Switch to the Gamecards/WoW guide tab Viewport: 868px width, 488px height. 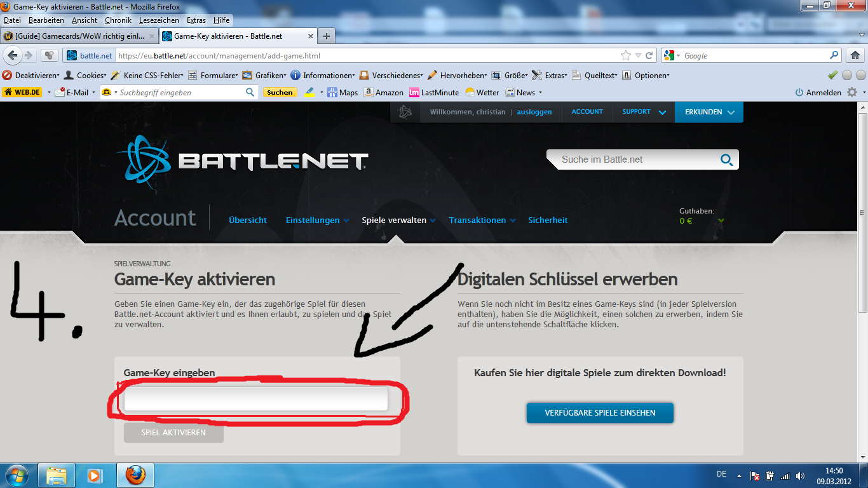click(79, 36)
